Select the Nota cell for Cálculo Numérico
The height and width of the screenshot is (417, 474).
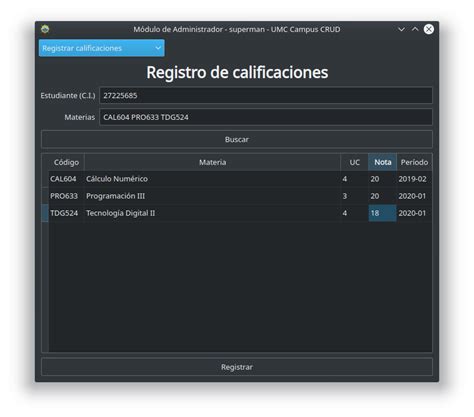382,179
